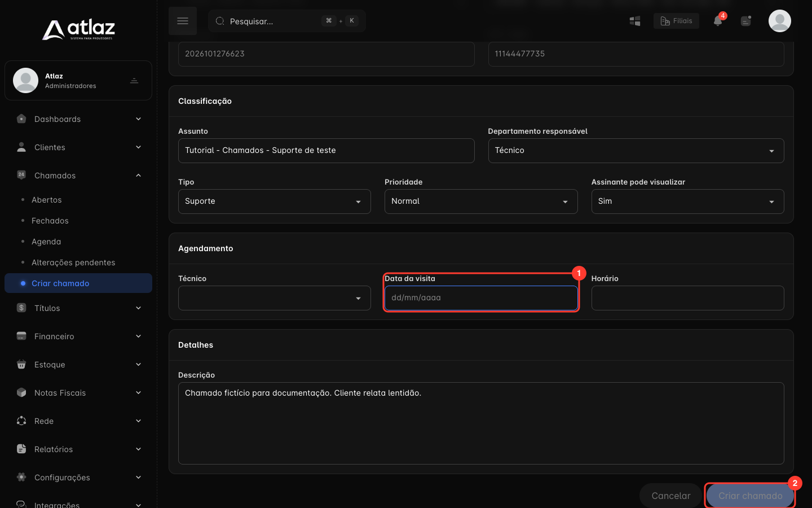812x508 pixels.
Task: Click the Cancelar button
Action: point(671,496)
